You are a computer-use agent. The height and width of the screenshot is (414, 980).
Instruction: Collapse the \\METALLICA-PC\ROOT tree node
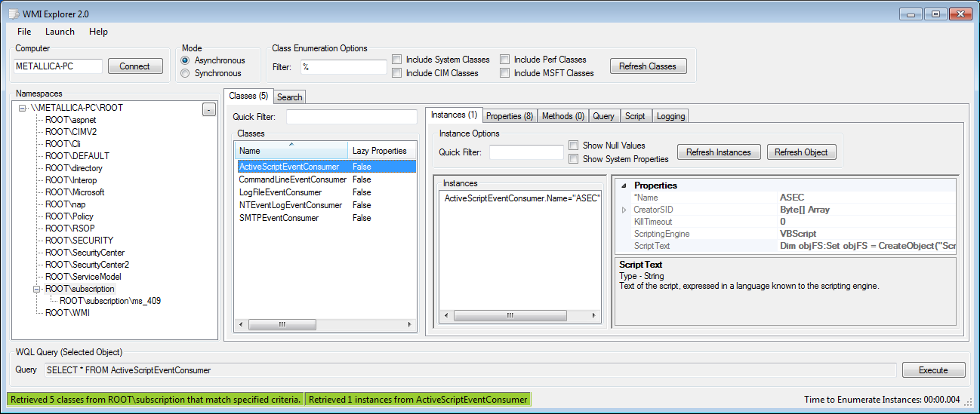point(23,108)
